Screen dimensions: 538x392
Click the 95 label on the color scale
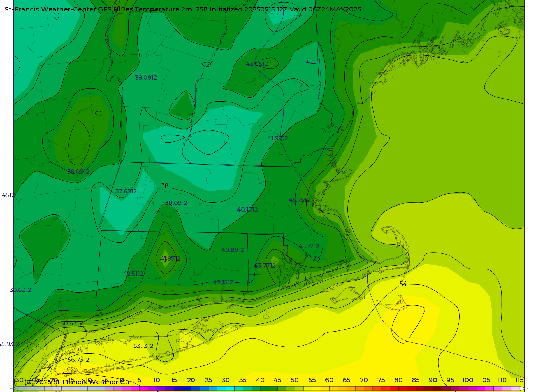tap(450, 380)
